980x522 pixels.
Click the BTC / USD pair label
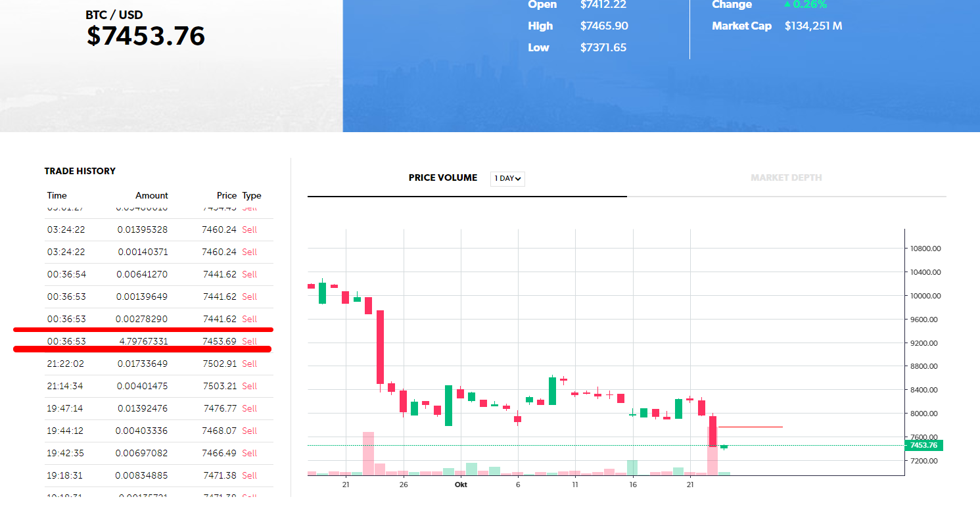coord(114,14)
